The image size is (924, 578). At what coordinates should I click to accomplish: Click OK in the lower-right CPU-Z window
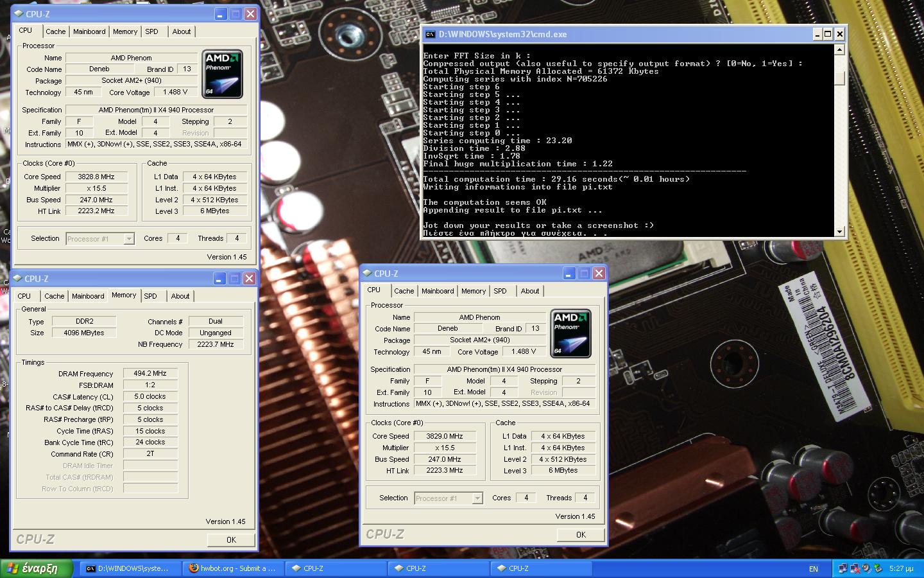pyautogui.click(x=581, y=535)
